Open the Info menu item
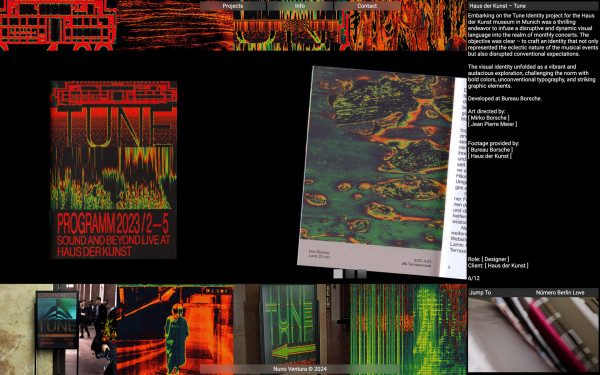Viewport: 600px width, 375px height. 300,6
